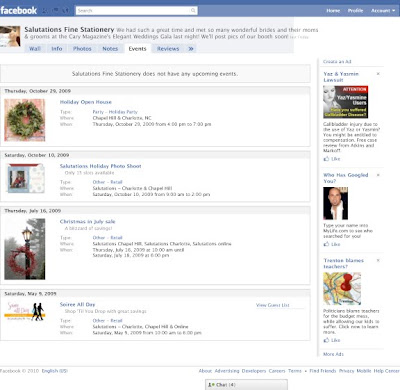Image resolution: width=400 pixels, height=390 pixels.
Task: Change language via English (US) link
Action: tap(55, 371)
